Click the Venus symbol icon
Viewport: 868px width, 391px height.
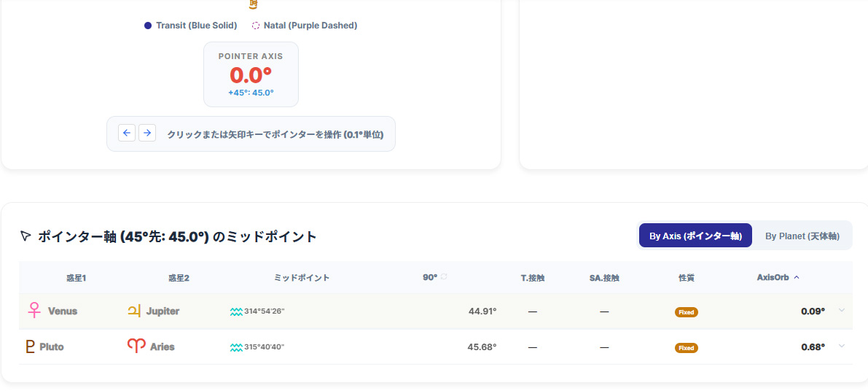pyautogui.click(x=34, y=311)
